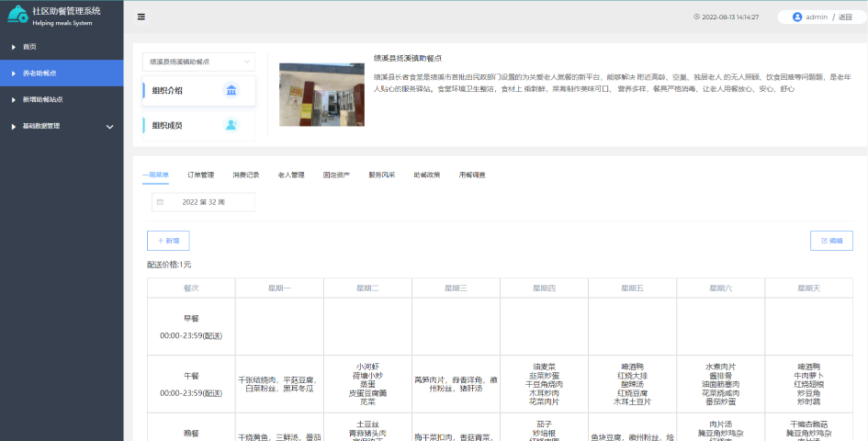
Task: Click the meal site entrance photo
Action: tap(315, 95)
